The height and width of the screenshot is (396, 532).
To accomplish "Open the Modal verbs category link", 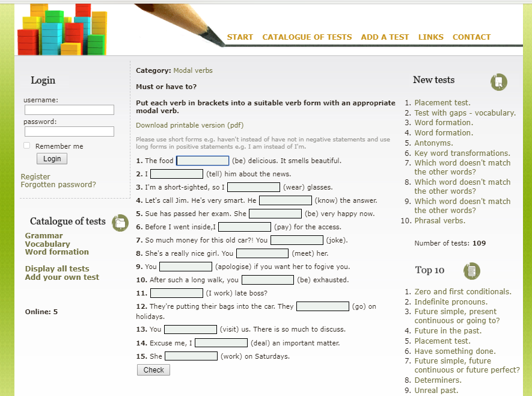I will tap(193, 70).
